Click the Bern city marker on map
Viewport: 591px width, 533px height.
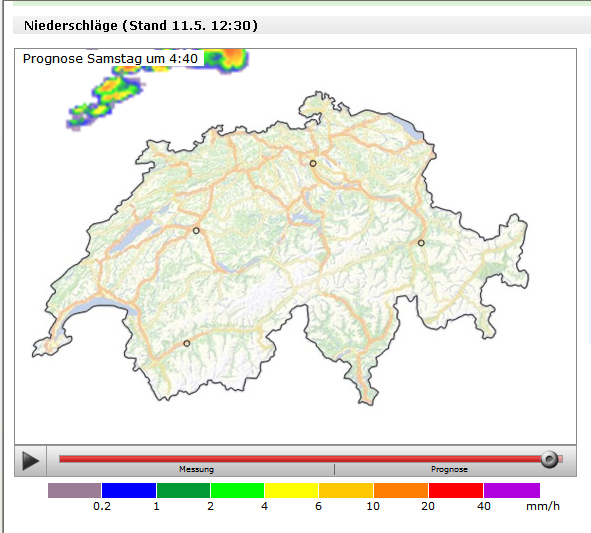(x=196, y=230)
